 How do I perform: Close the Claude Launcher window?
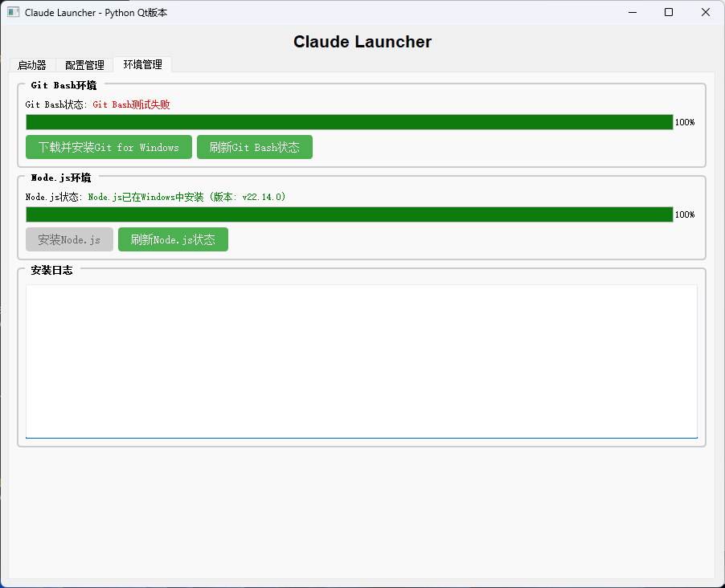(706, 13)
